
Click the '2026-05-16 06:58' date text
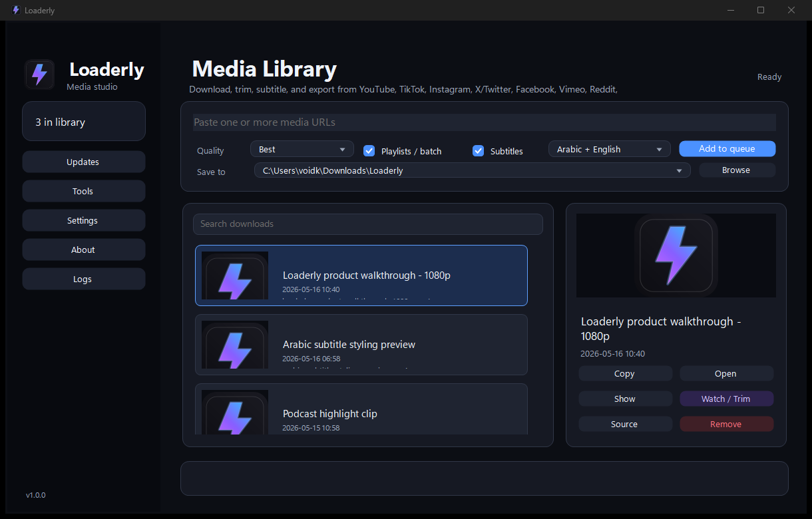(311, 359)
